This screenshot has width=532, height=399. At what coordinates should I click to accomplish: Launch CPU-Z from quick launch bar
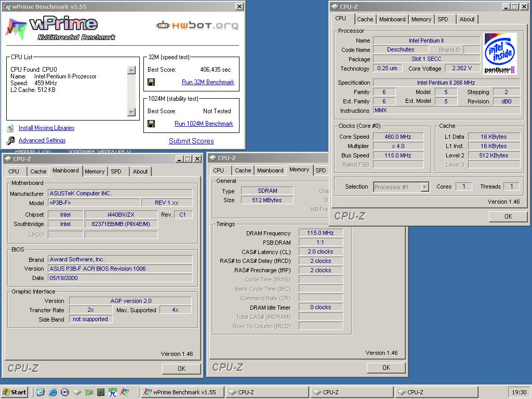click(77, 392)
